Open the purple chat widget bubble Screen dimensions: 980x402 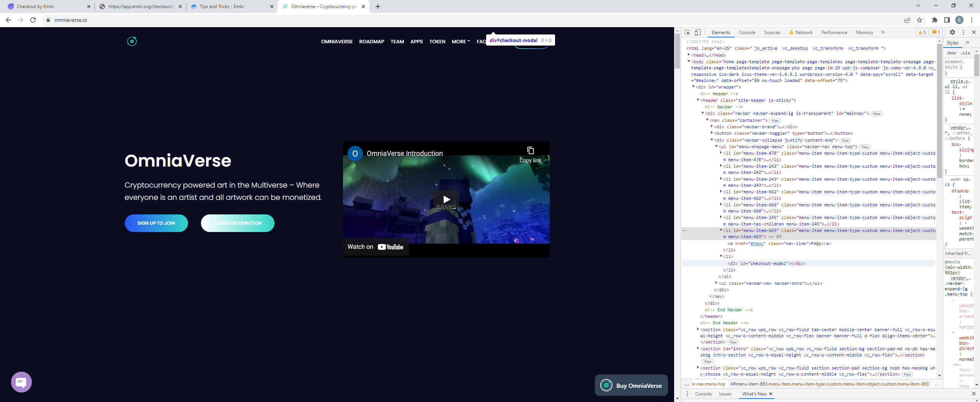coord(21,382)
